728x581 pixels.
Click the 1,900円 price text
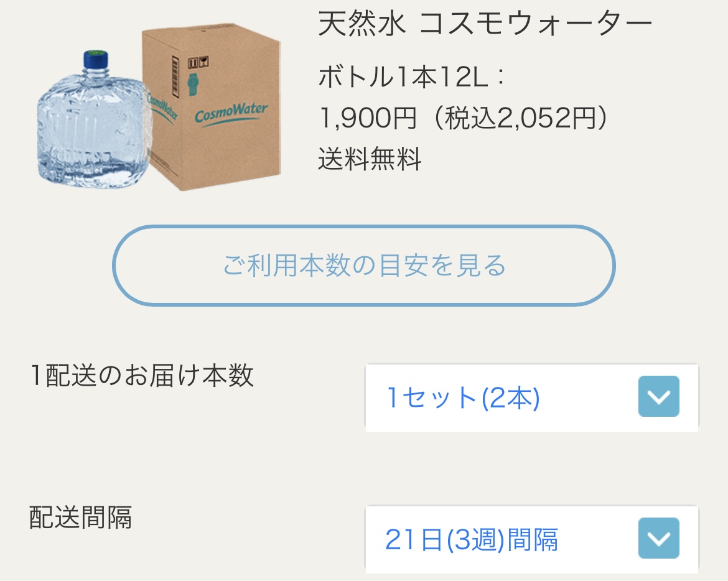pos(368,118)
